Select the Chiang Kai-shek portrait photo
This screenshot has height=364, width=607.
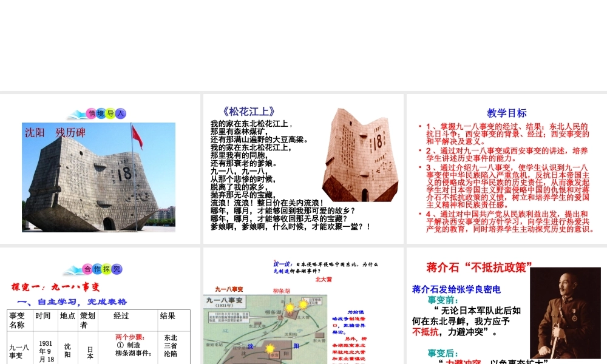567,312
